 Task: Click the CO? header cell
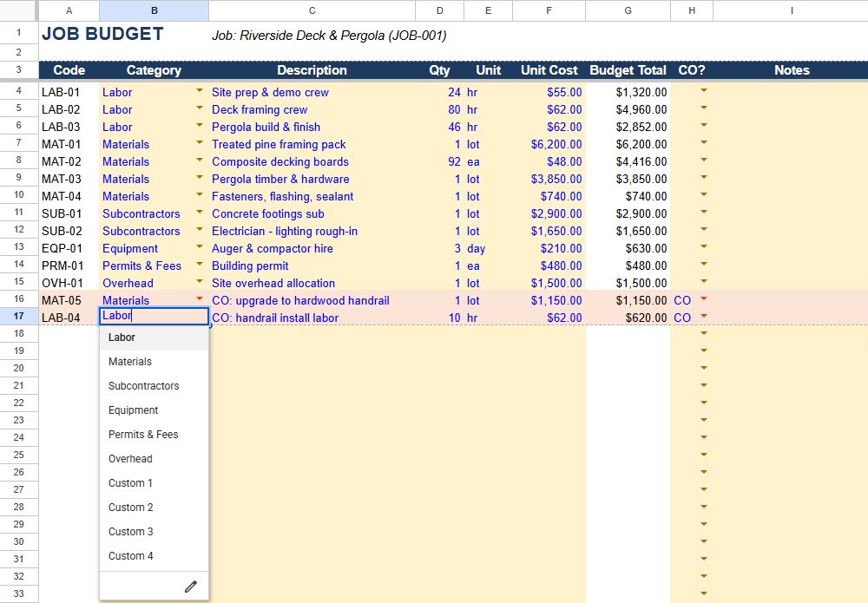pos(692,70)
